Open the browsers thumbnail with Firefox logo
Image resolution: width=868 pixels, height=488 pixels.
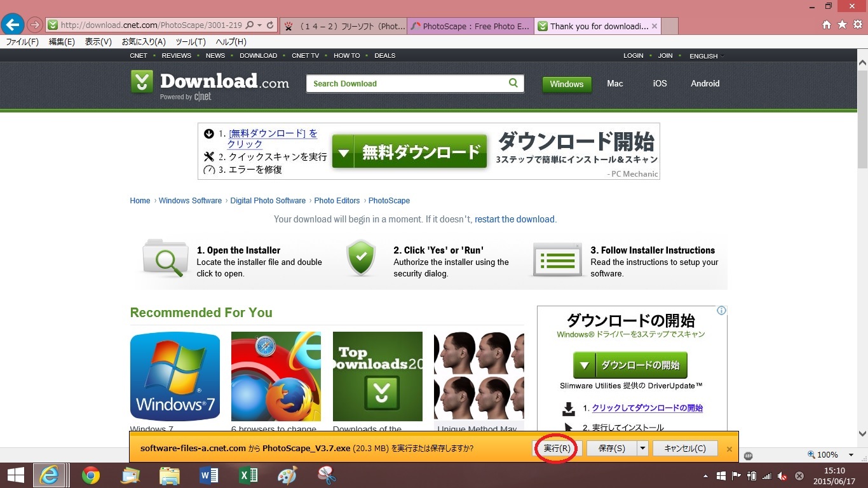pyautogui.click(x=276, y=376)
